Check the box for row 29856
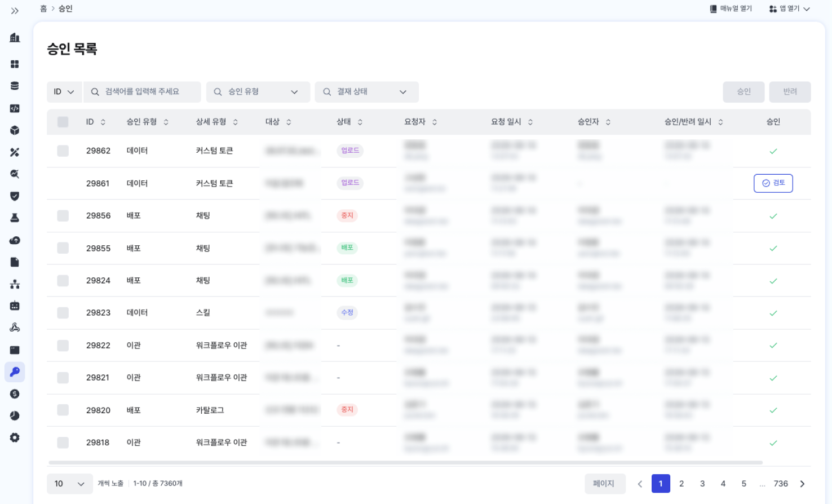Viewport: 832px width, 504px height. click(63, 215)
